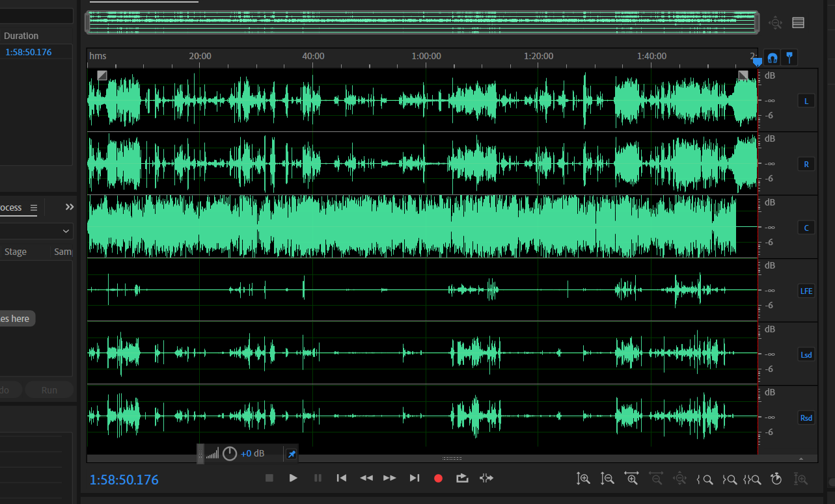
Task: Start playback with the Play button
Action: (x=293, y=478)
